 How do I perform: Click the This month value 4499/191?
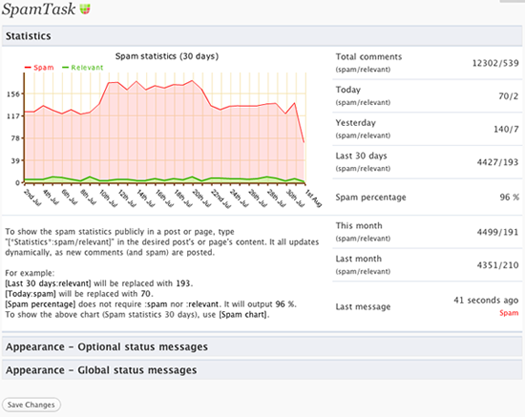498,232
